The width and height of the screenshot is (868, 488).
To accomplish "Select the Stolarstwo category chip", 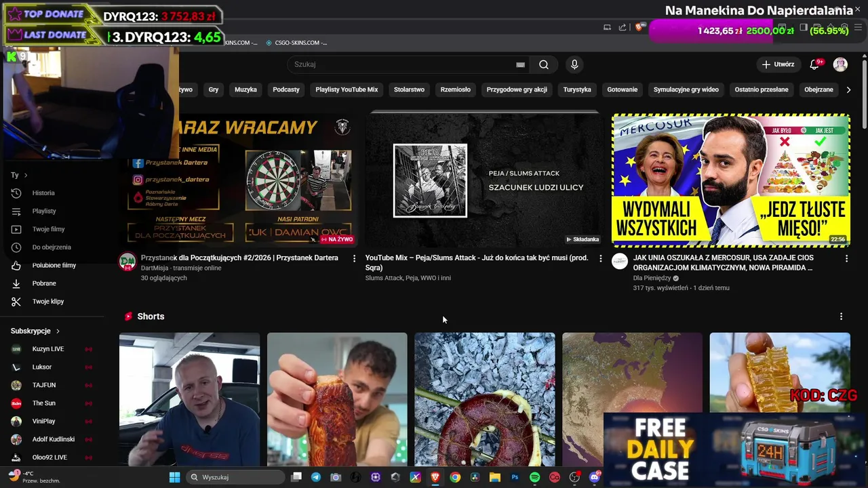I will (409, 89).
